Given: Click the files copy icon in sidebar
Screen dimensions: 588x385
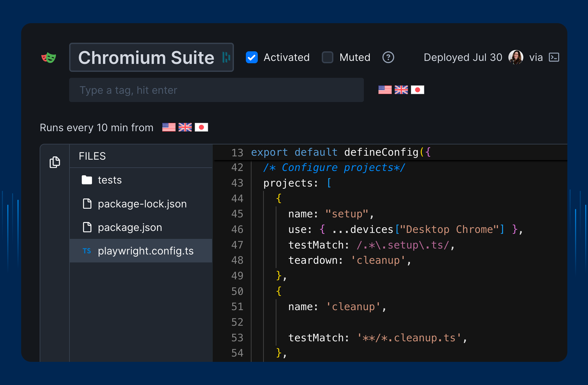Looking at the screenshot, I should click(55, 162).
